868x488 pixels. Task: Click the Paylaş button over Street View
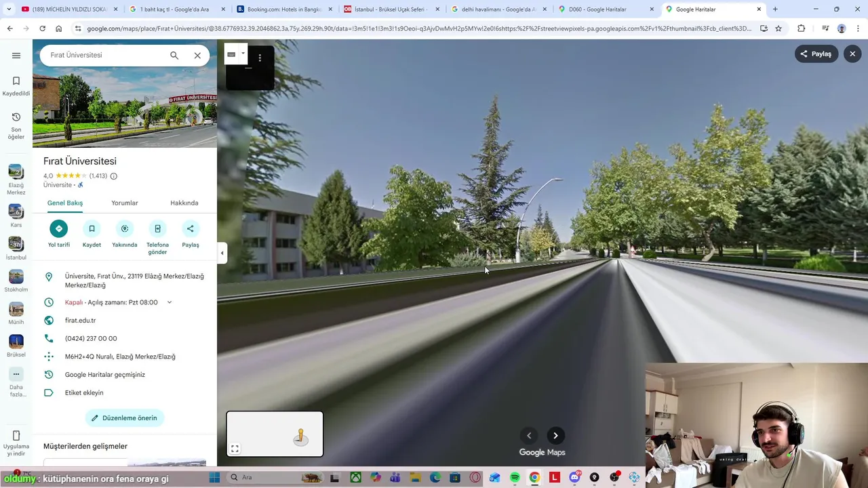pos(816,54)
